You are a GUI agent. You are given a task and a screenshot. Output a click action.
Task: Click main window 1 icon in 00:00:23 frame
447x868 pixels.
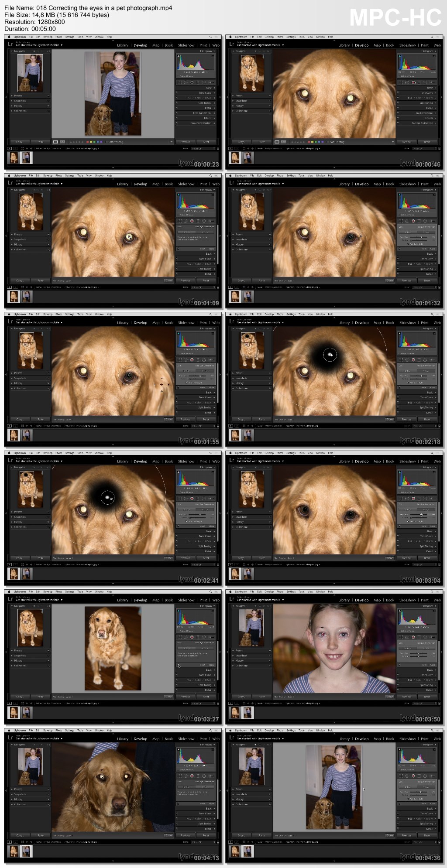tap(9, 148)
